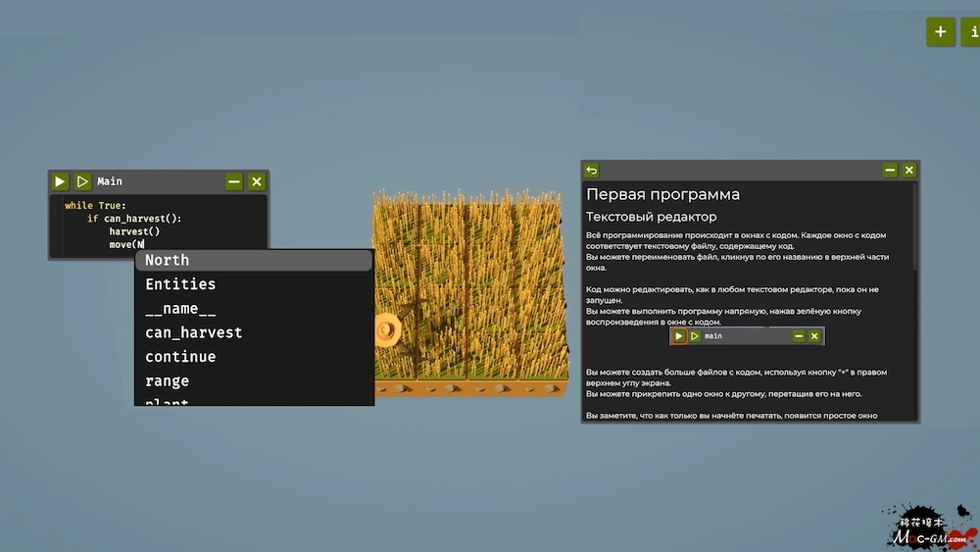Viewport: 980px width, 552px height.
Task: Place the cursor on the harvest() code line
Action: (x=134, y=231)
